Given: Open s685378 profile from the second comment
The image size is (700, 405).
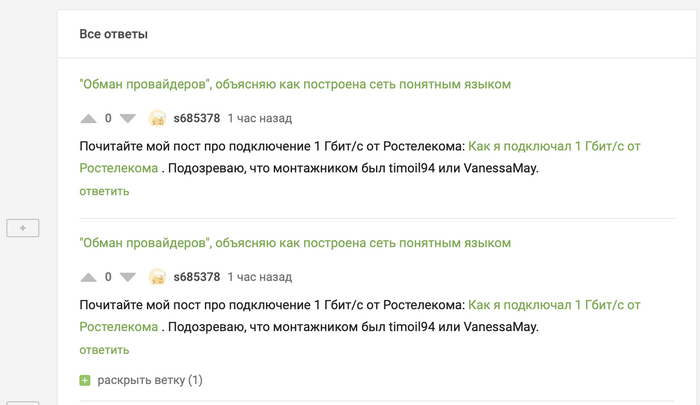Looking at the screenshot, I should click(196, 277).
